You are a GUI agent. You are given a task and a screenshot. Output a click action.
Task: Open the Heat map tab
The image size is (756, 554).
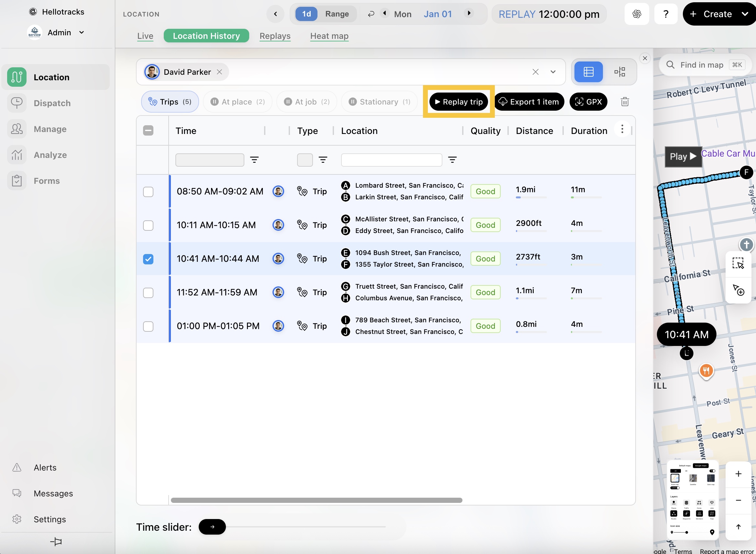point(329,36)
